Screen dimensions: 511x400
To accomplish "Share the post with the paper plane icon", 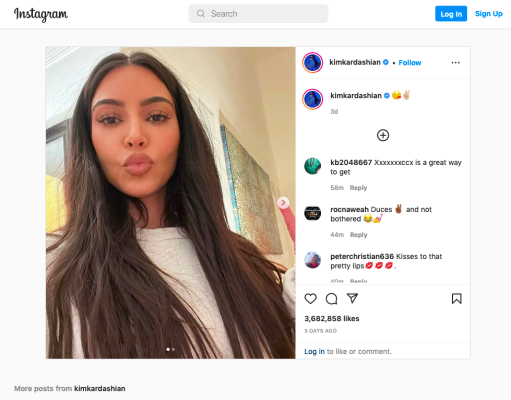I will pos(352,298).
